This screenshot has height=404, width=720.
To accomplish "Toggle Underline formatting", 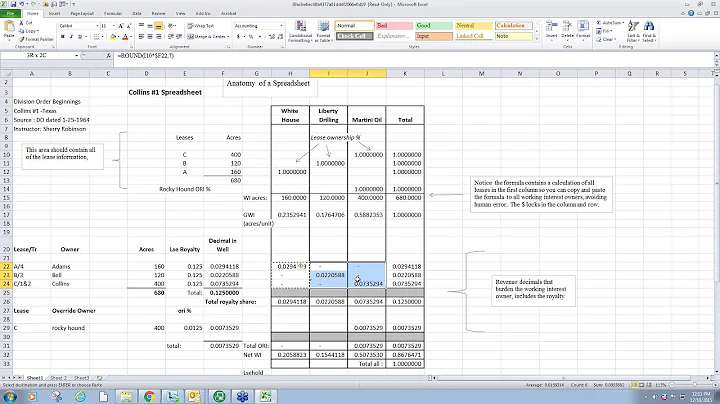I will tap(80, 37).
